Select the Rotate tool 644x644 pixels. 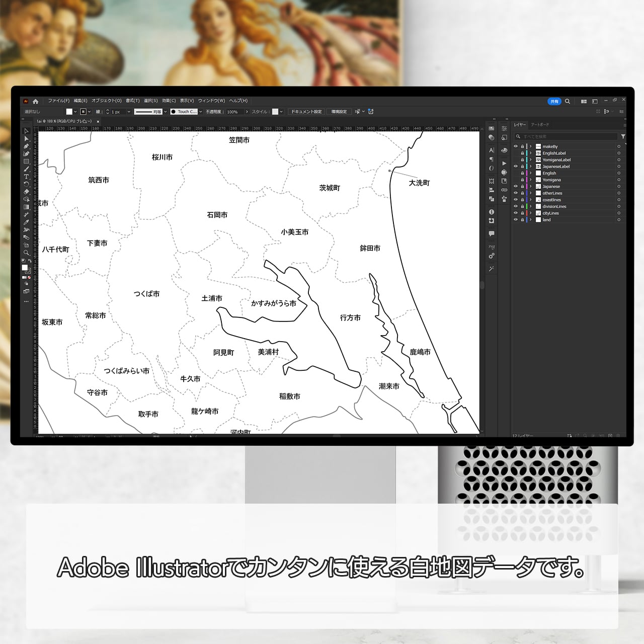[x=26, y=184]
